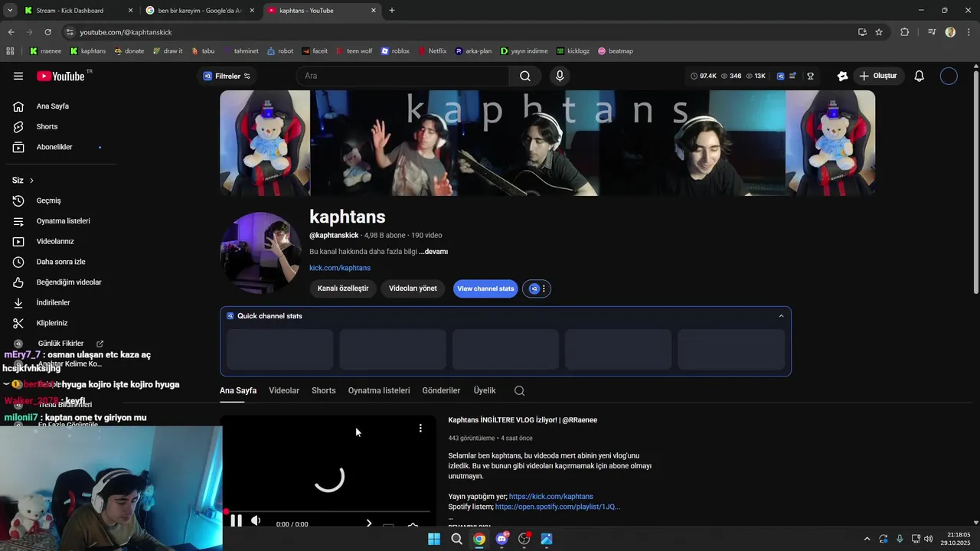The width and height of the screenshot is (980, 551).
Task: Reload the page
Action: click(x=47, y=32)
